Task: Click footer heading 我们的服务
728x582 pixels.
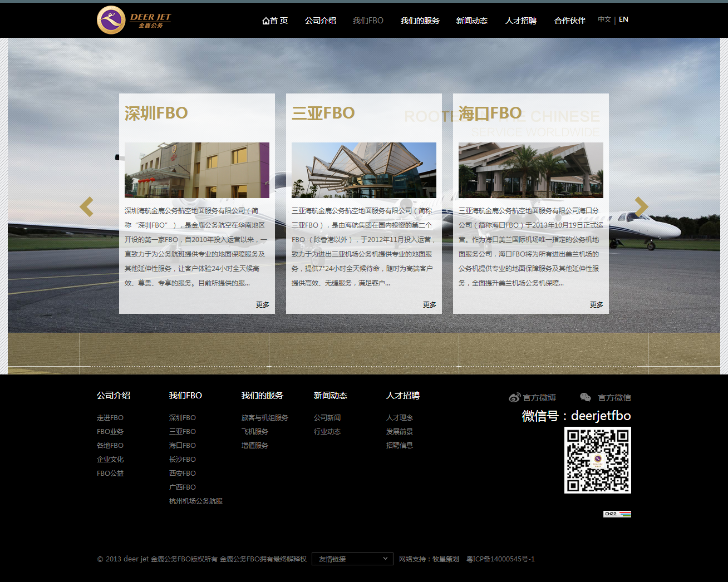Action: [x=262, y=396]
